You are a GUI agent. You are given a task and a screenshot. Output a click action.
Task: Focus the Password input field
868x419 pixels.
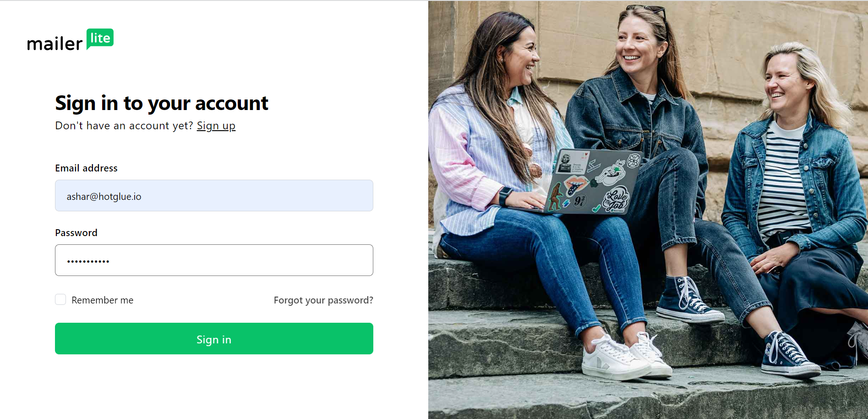tap(214, 260)
